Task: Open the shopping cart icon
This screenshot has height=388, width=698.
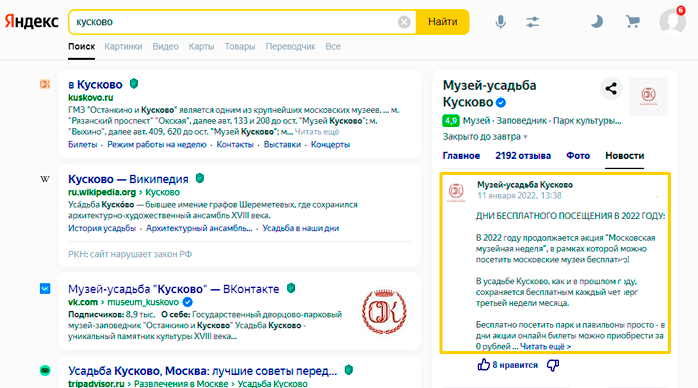Action: pyautogui.click(x=633, y=21)
